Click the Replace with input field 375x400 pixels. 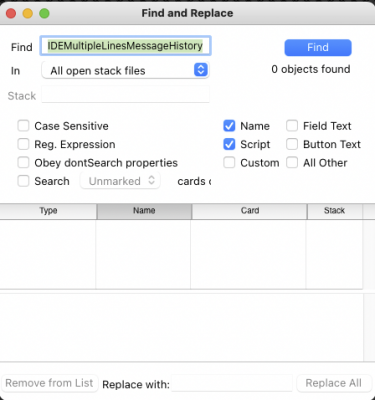click(x=232, y=383)
